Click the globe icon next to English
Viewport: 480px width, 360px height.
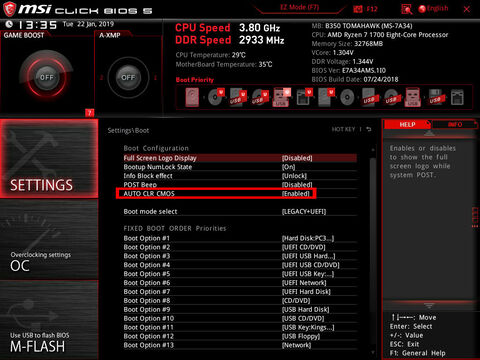(422, 9)
